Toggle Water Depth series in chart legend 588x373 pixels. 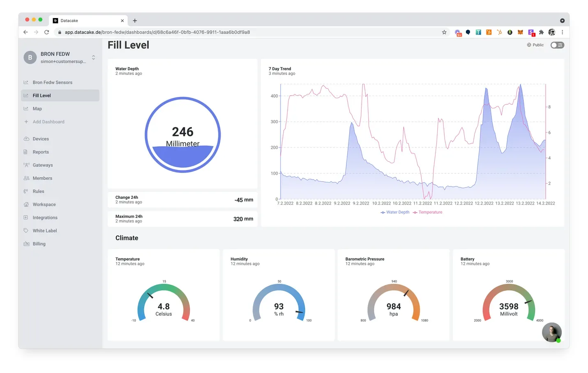[x=395, y=212]
